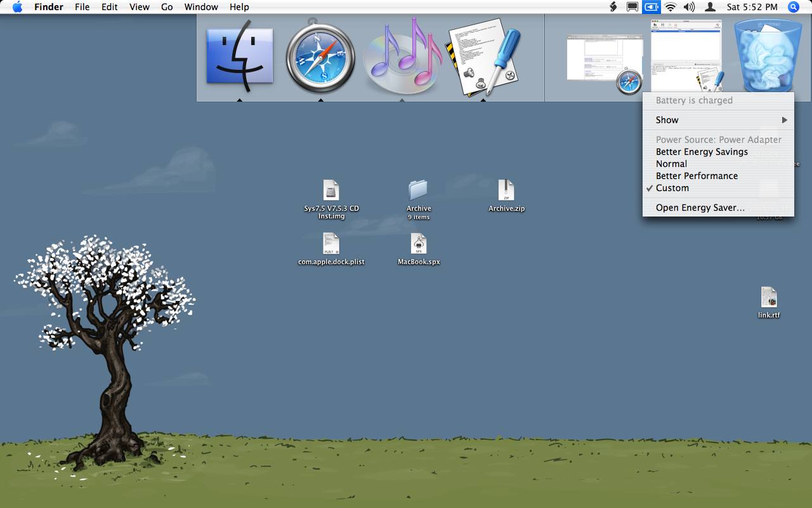Screen dimensions: 812x508
Task: Open the Window menu
Action: (201, 7)
